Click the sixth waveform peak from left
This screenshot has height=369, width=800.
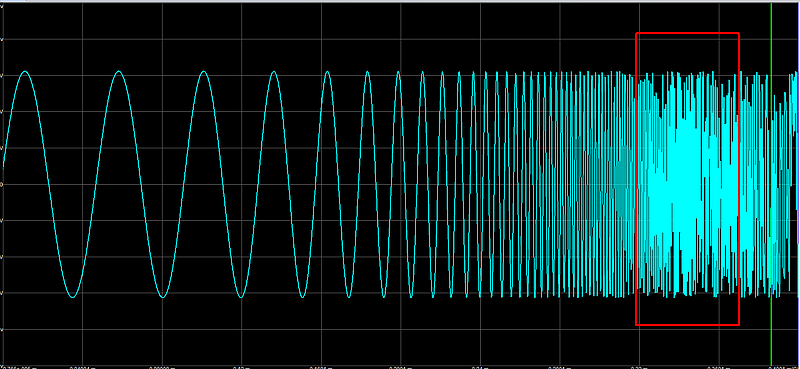367,72
